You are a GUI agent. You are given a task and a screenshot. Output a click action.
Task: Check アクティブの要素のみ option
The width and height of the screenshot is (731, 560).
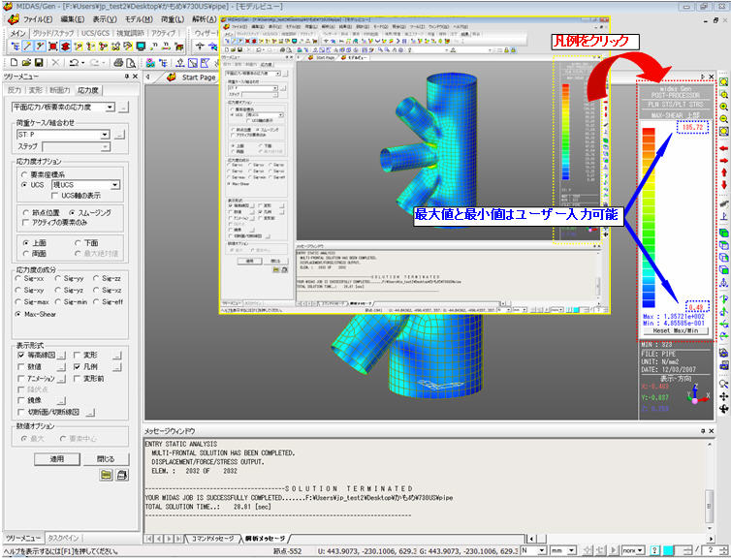click(25, 223)
